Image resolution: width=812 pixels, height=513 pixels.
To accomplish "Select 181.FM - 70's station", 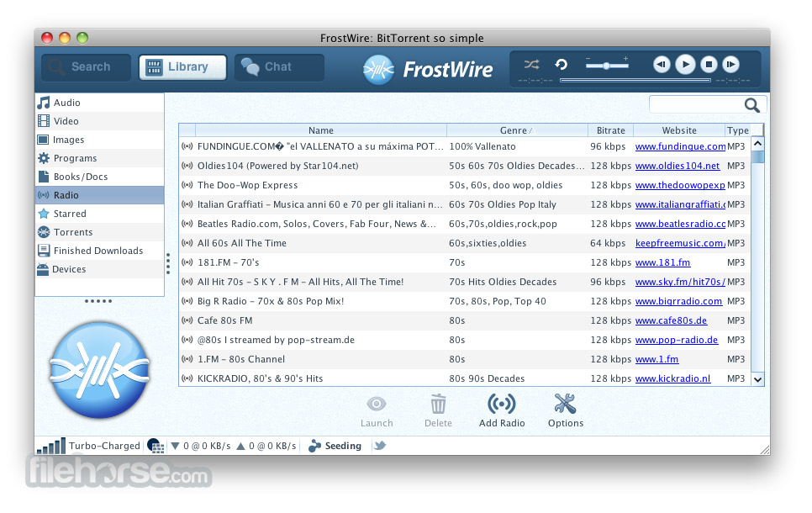I will pyautogui.click(x=465, y=262).
